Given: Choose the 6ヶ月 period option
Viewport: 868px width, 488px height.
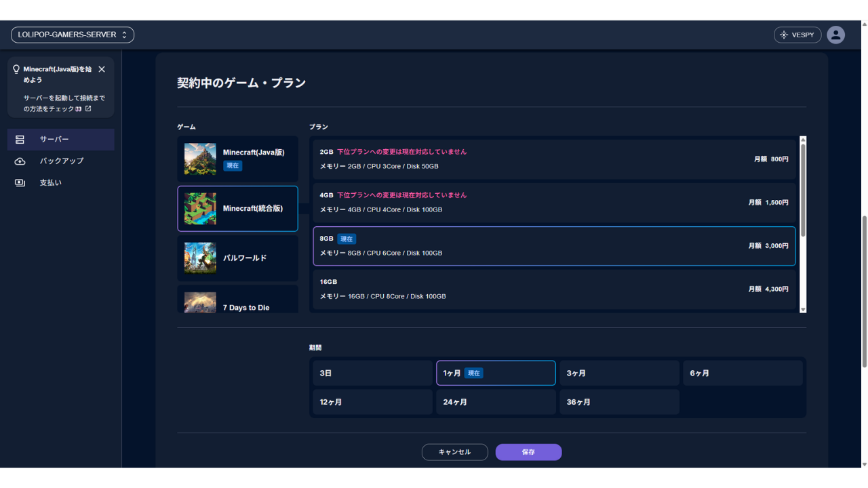Looking at the screenshot, I should (743, 373).
